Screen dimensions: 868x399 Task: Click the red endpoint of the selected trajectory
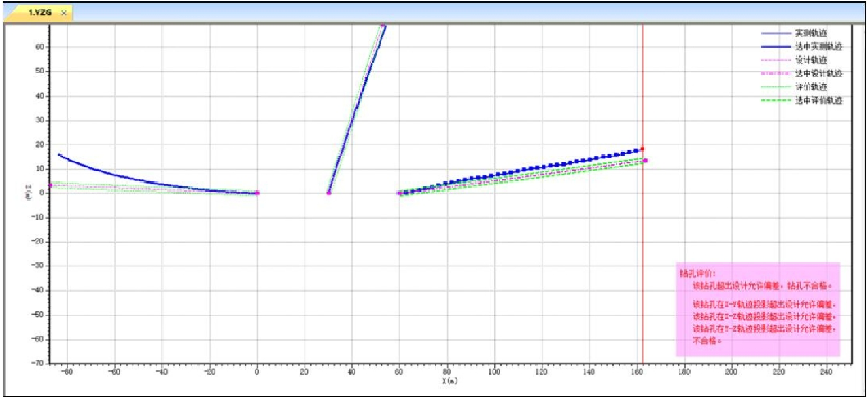click(642, 148)
